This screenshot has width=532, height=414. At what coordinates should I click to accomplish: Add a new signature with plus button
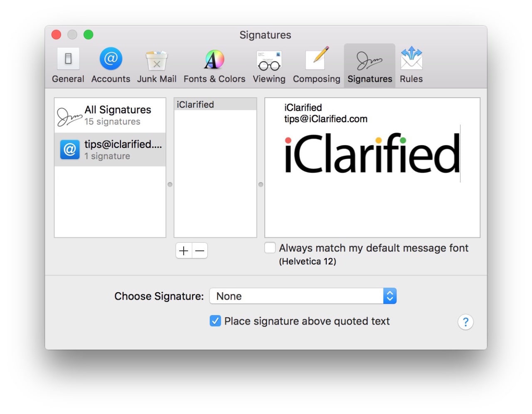click(x=184, y=251)
